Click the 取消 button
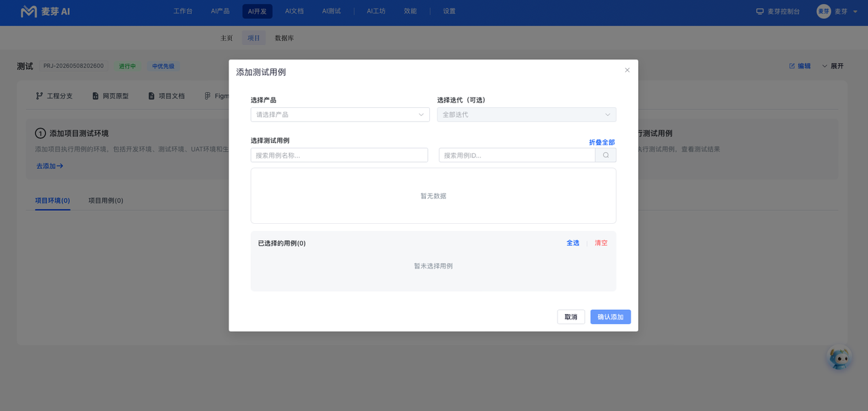This screenshot has width=868, height=411. (x=571, y=317)
